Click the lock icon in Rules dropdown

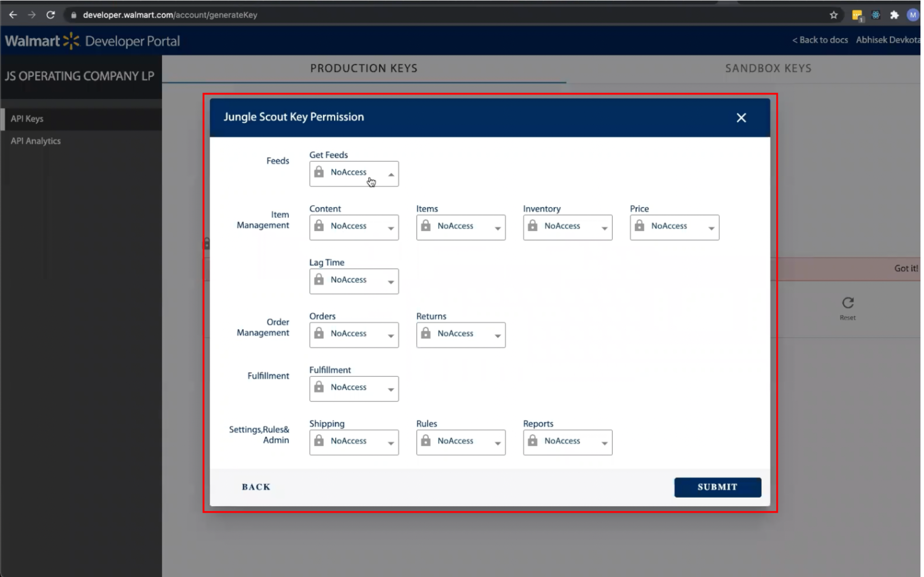[426, 441]
